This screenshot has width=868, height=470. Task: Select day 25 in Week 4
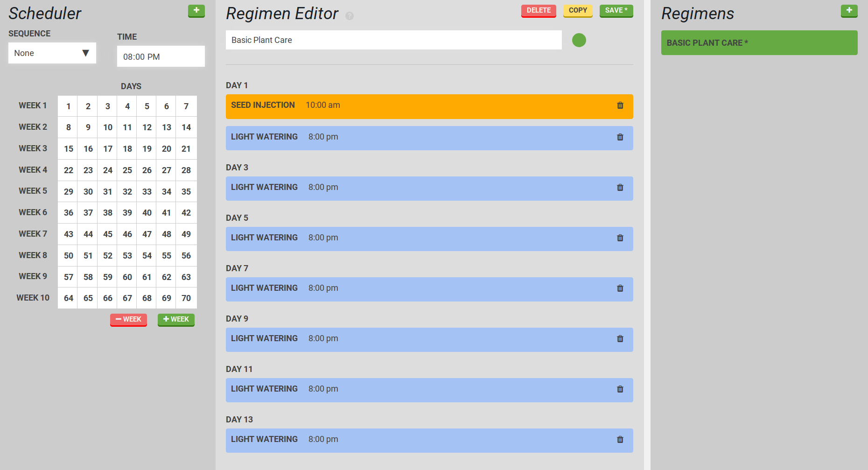(127, 170)
